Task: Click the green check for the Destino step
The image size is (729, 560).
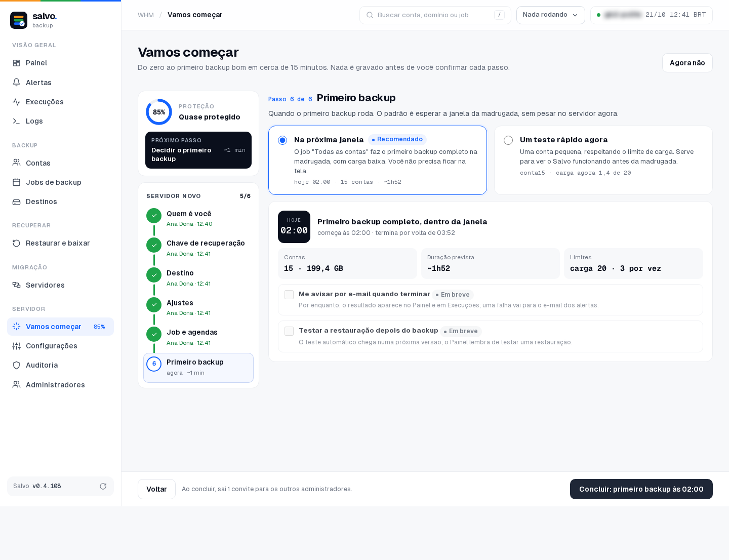Action: click(154, 275)
